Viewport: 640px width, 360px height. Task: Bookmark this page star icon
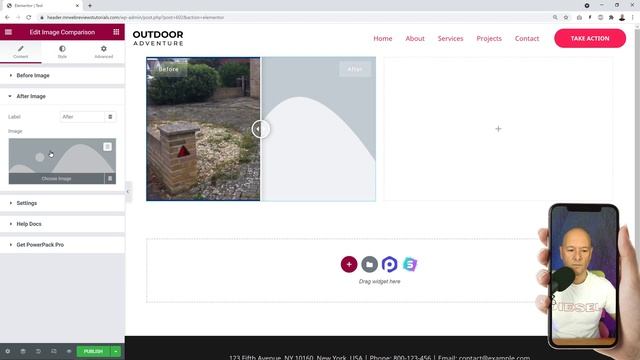pos(566,18)
